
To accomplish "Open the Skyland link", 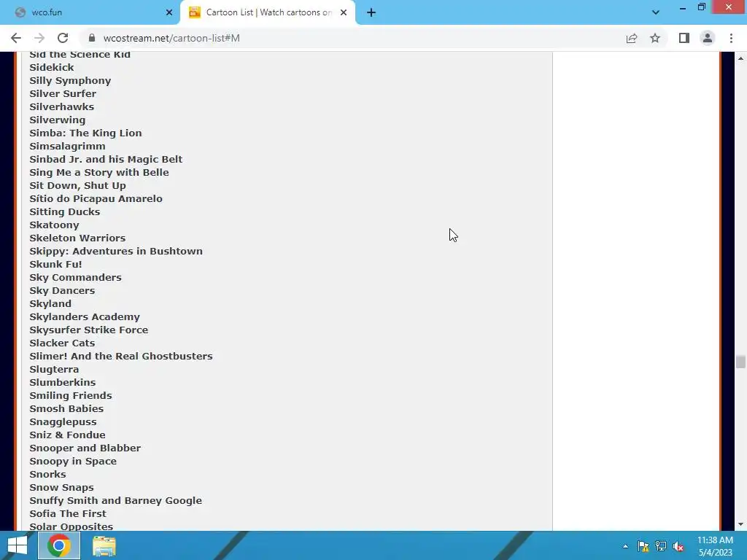I will coord(50,304).
